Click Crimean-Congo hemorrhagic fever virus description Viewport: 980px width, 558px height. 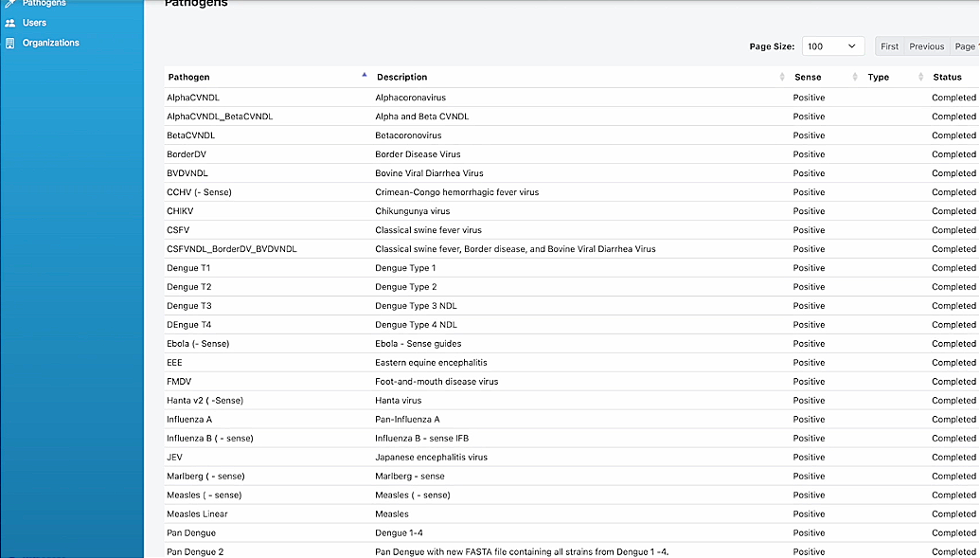(x=457, y=192)
